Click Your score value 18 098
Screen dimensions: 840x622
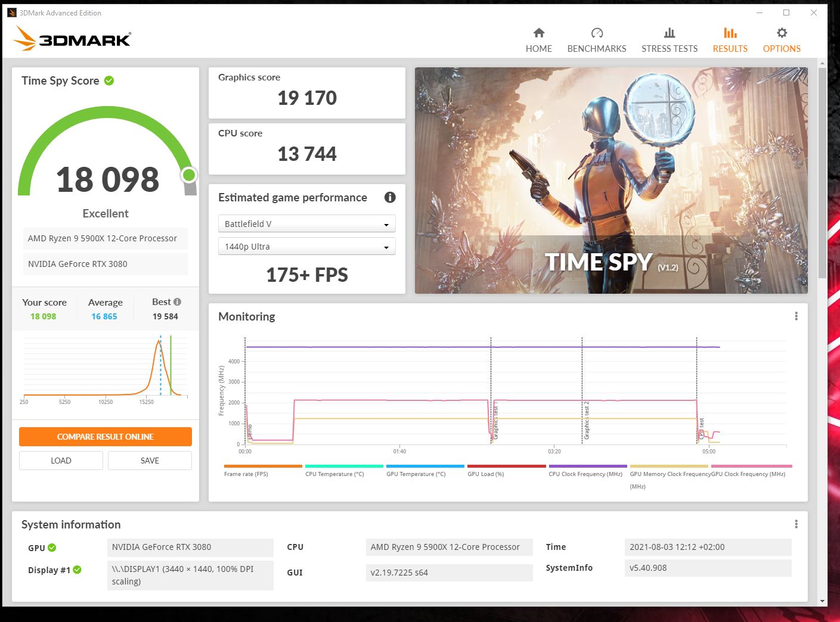[44, 316]
